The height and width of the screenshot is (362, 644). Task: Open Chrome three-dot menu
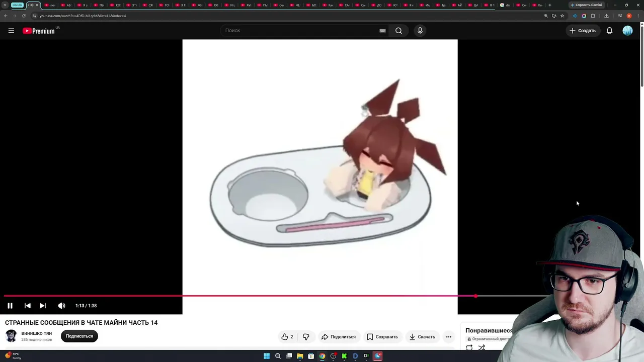[x=637, y=16]
